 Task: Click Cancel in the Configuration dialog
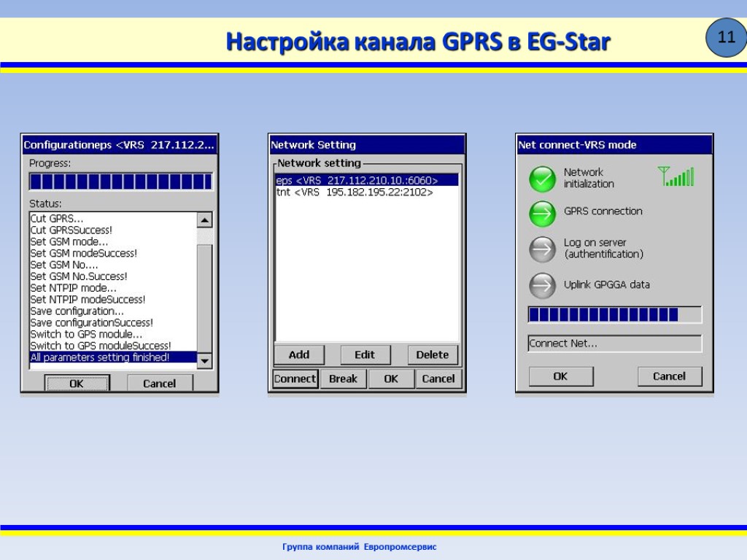click(x=160, y=384)
